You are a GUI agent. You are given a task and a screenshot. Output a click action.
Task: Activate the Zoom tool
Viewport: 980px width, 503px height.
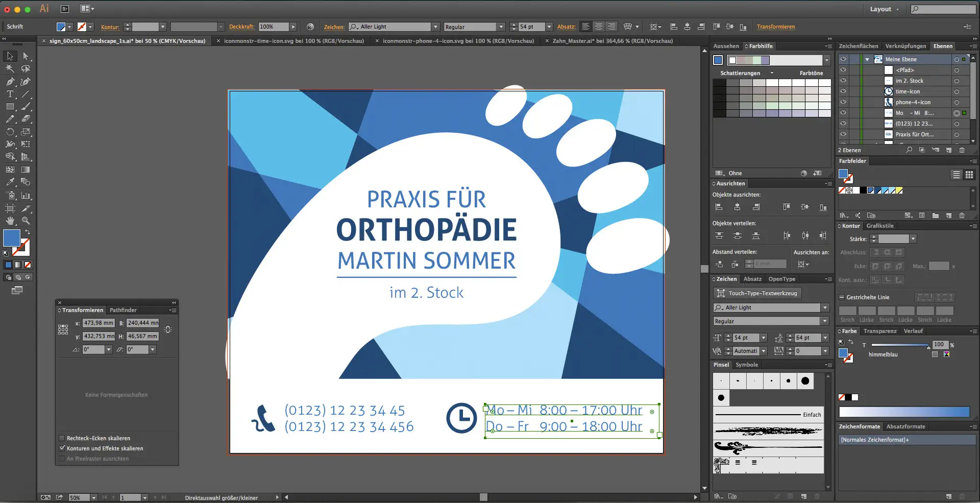click(x=26, y=221)
